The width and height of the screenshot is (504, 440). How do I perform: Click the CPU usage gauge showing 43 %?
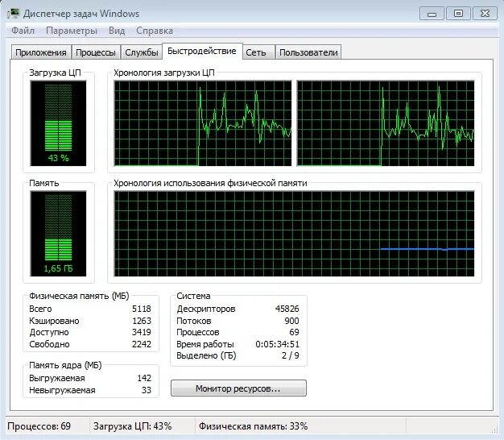58,123
